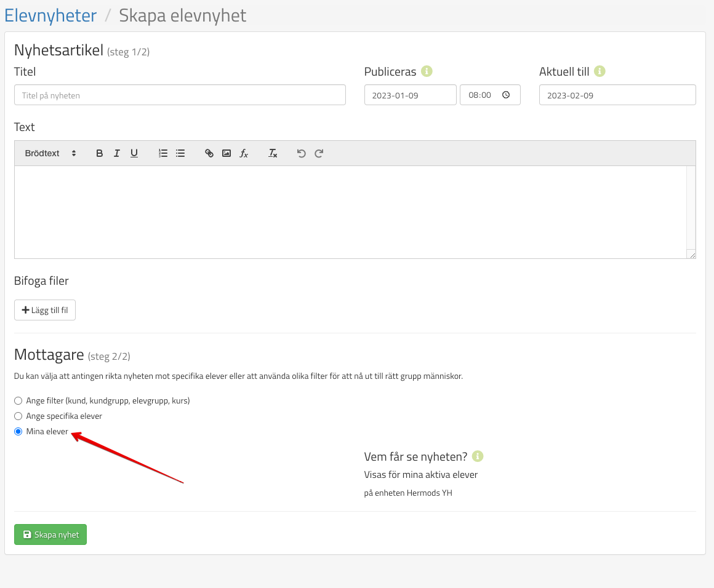This screenshot has height=588, width=714.
Task: Redo the last edit
Action: pyautogui.click(x=319, y=153)
